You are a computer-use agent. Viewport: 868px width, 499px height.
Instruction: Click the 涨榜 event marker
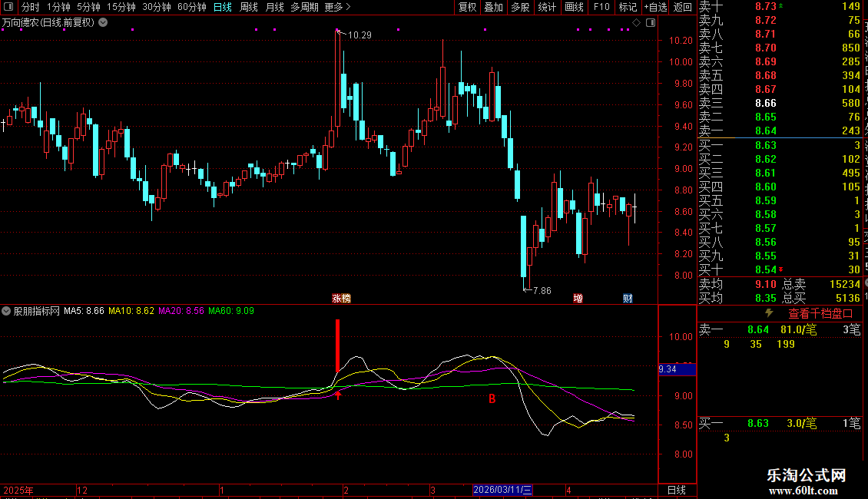tap(342, 298)
